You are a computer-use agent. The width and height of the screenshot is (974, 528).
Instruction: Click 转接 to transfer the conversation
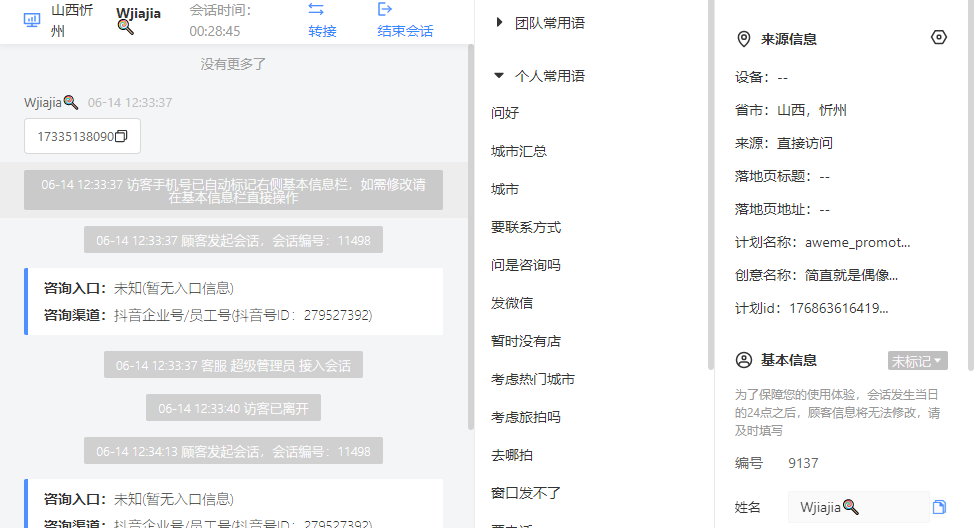tap(322, 31)
